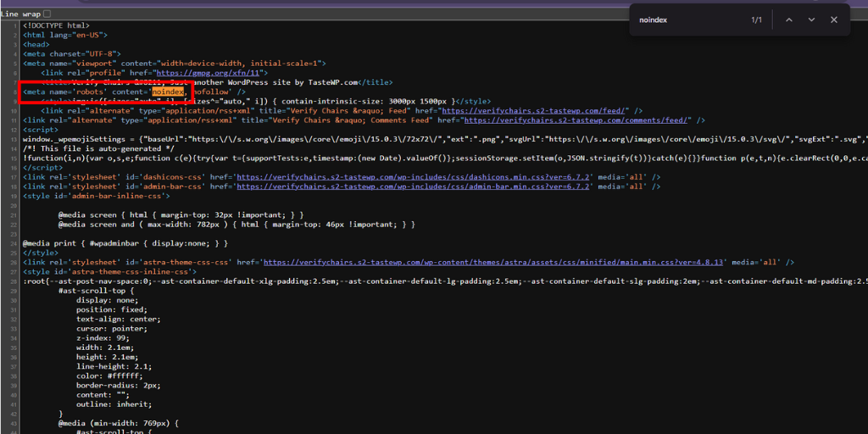Screen dimensions: 868x434
Task: Click the 'cursor: pointer;' CSS line
Action: tap(110, 329)
